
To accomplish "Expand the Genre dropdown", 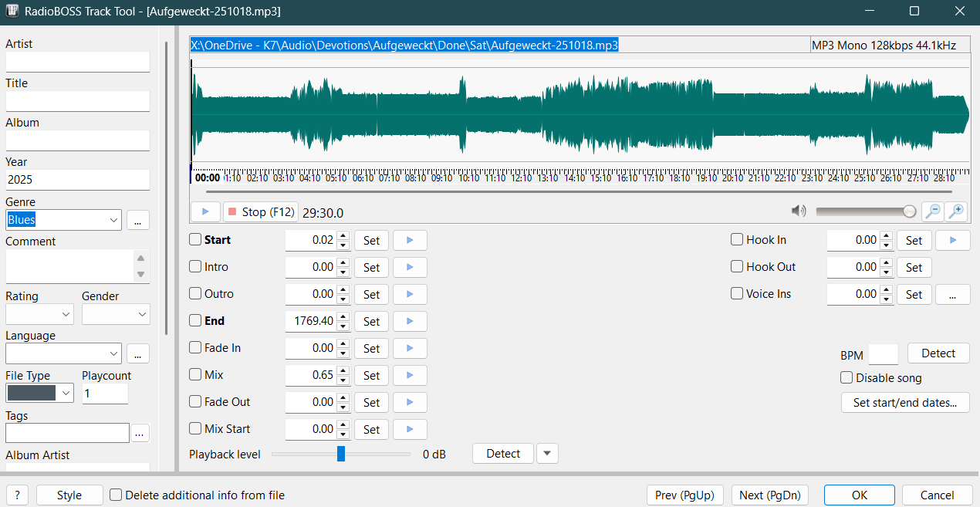I will [x=113, y=220].
